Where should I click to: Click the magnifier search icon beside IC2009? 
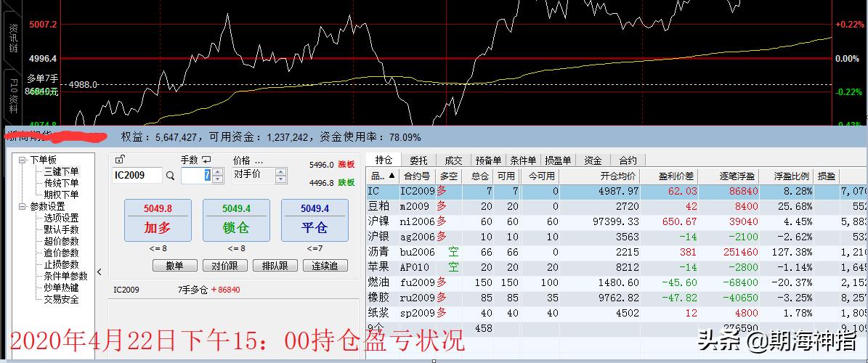click(x=170, y=176)
